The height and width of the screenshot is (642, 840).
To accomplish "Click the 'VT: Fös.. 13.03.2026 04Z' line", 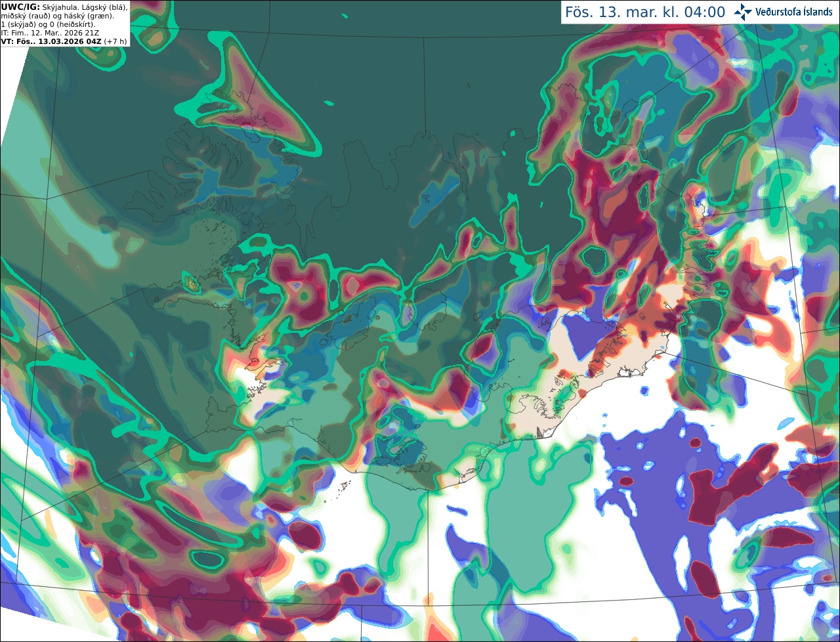I will coord(51,41).
